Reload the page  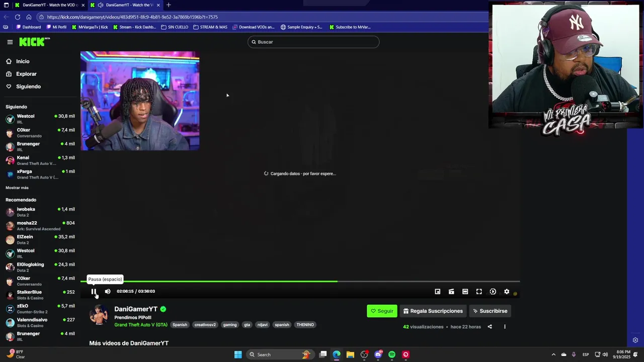pos(17,17)
